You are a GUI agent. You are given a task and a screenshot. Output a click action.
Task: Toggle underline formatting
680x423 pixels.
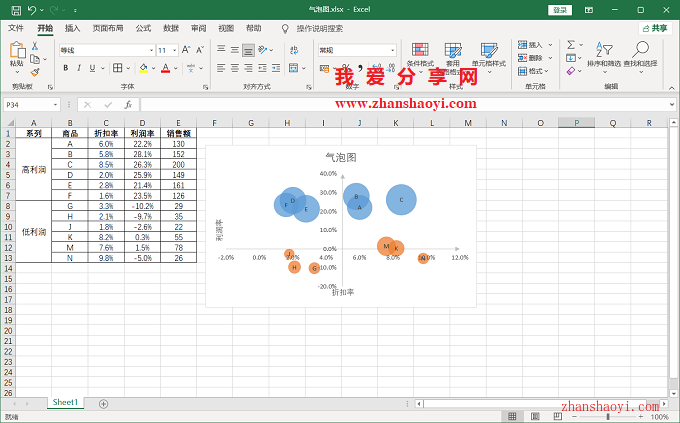click(92, 68)
